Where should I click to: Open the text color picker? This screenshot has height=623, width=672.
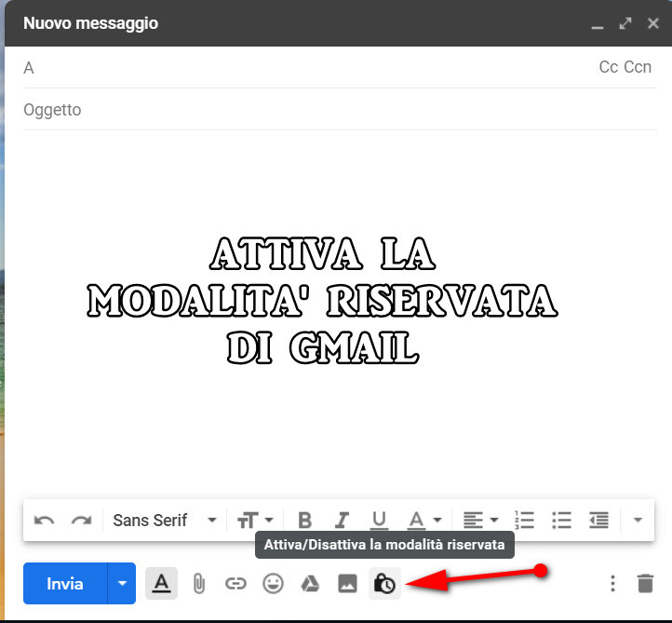[423, 520]
